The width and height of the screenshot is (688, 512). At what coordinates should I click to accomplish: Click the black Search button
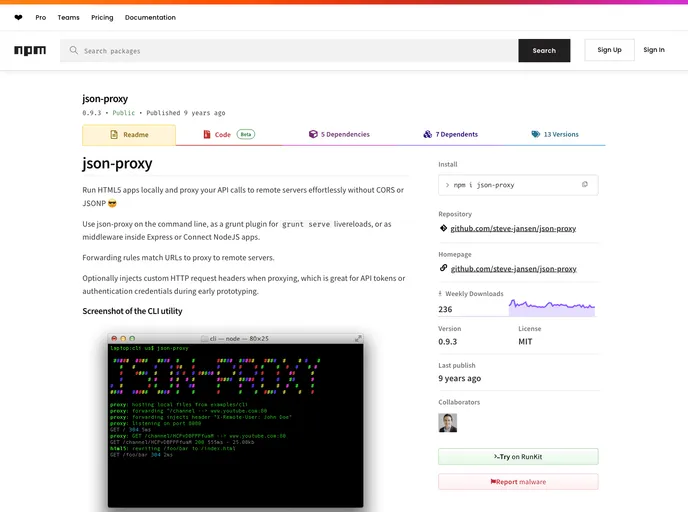(x=544, y=50)
